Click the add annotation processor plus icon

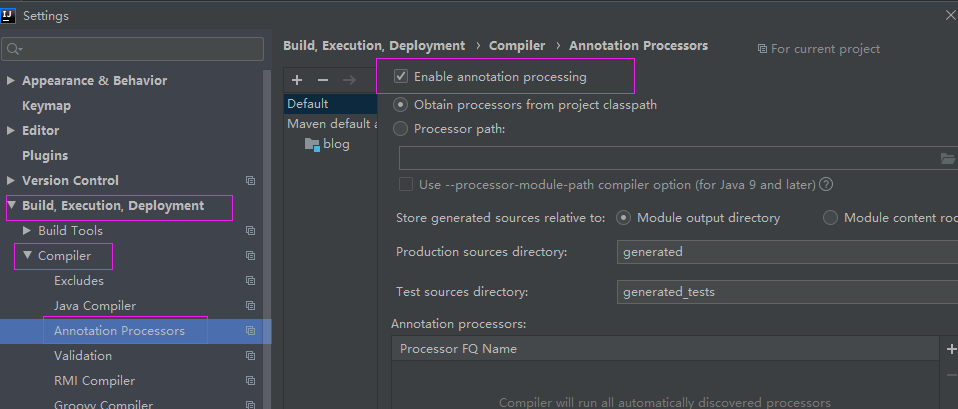(x=950, y=349)
